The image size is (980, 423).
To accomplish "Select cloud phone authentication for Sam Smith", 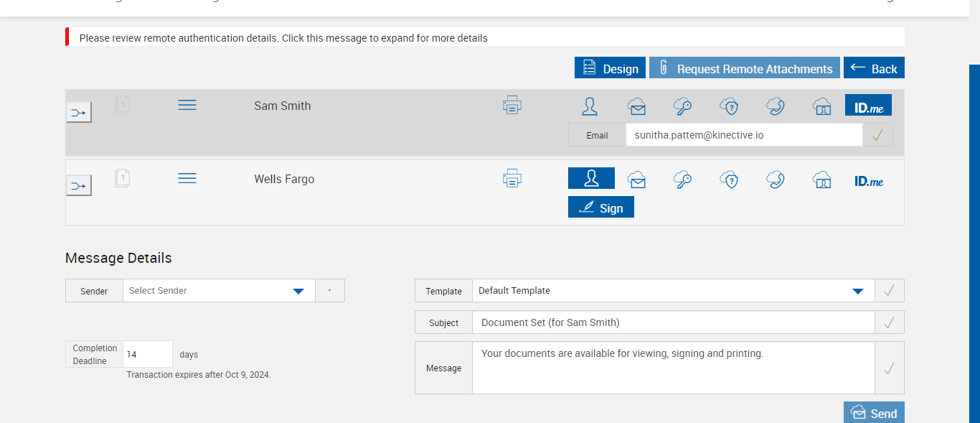I will (776, 106).
